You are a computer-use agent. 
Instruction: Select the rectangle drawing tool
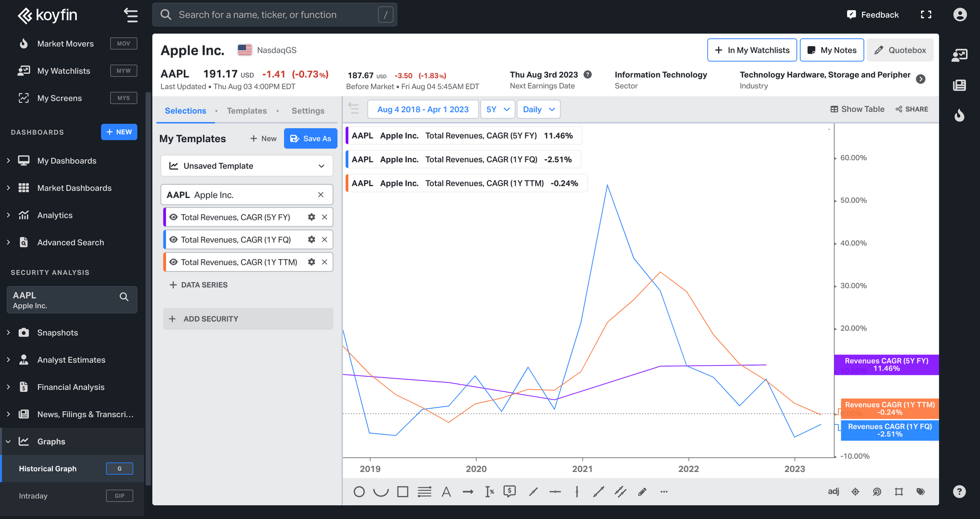403,492
